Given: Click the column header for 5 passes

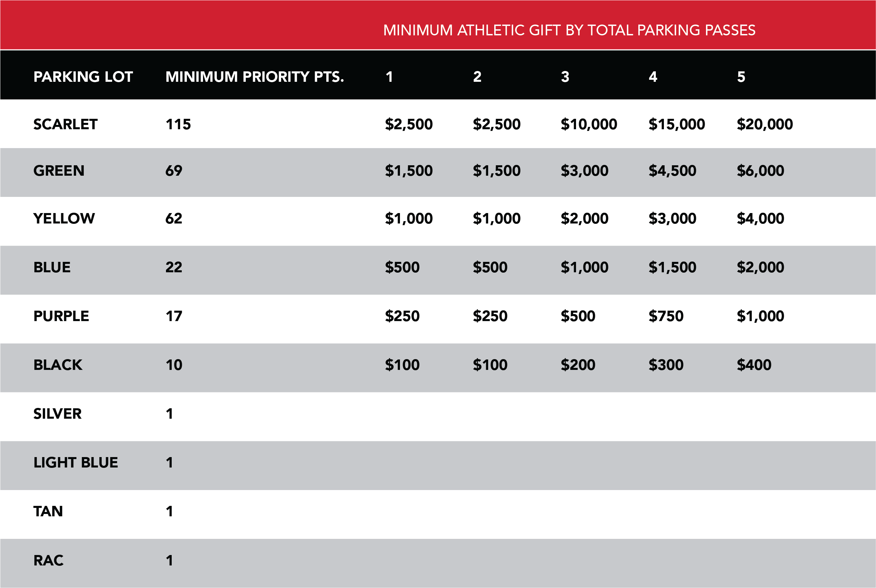Looking at the screenshot, I should [741, 77].
